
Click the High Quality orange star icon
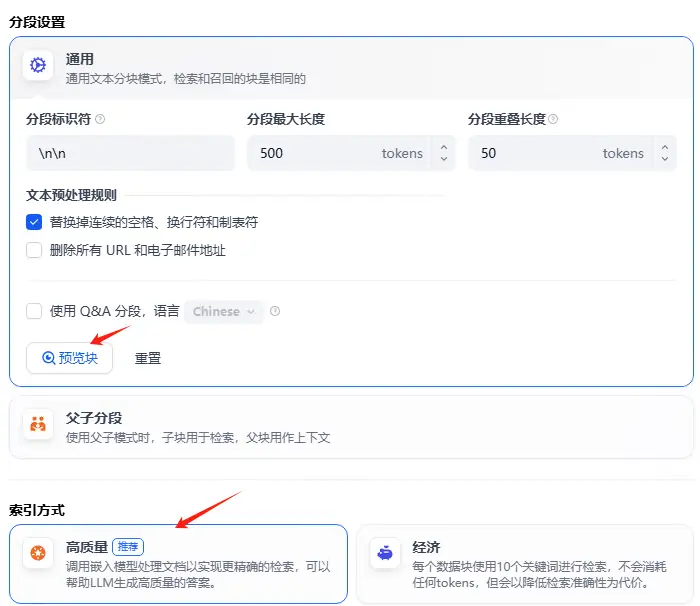tap(38, 553)
